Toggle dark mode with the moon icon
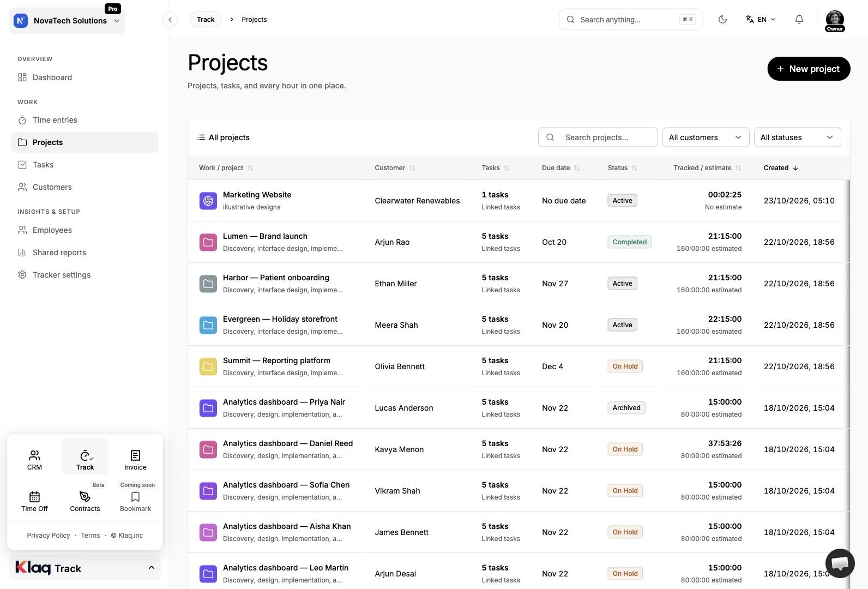Viewport: 868px width, 589px height. tap(722, 20)
